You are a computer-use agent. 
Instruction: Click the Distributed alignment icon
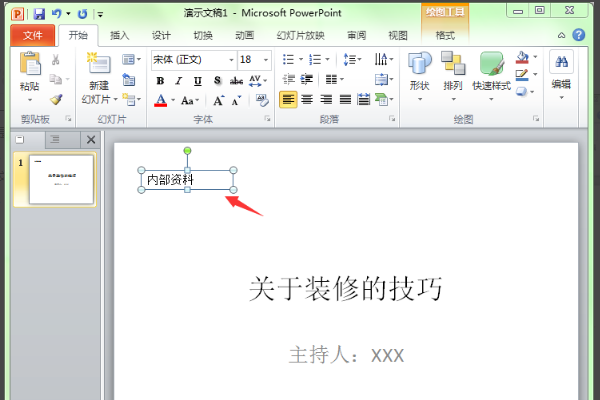(x=364, y=100)
